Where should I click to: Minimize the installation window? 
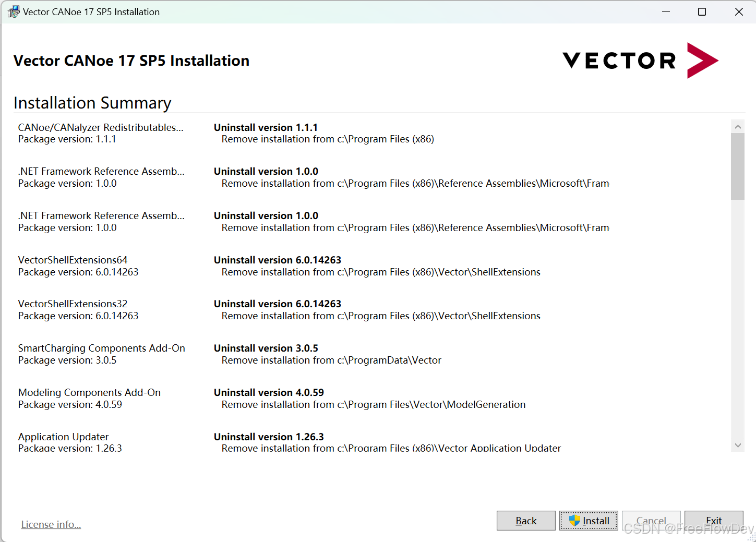666,11
